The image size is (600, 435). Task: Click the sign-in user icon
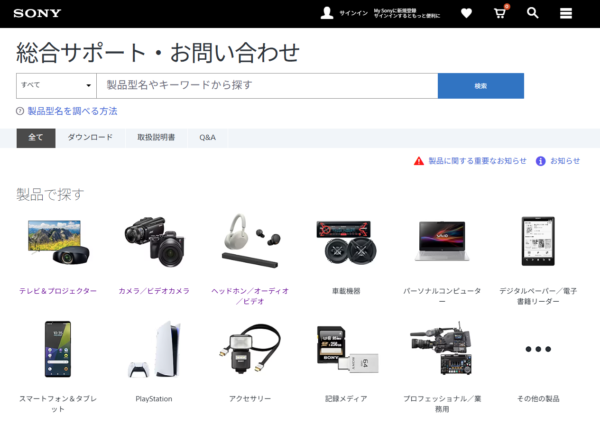[x=327, y=13]
